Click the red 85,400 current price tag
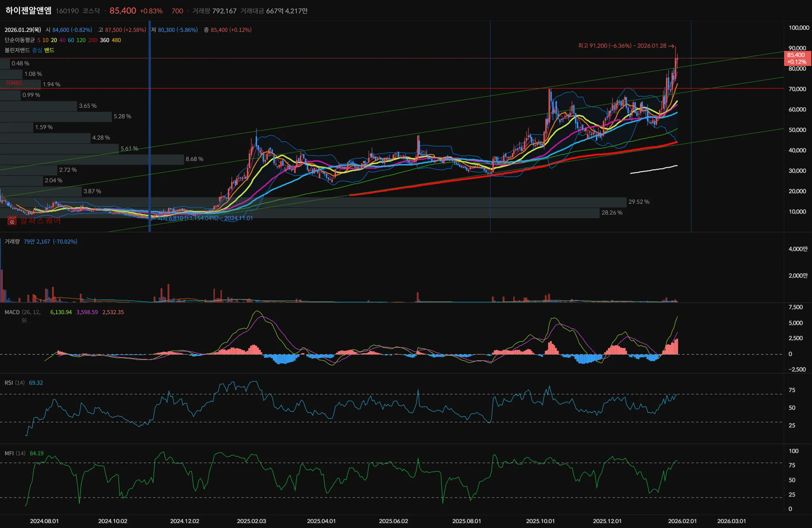The image size is (812, 528). 797,58
